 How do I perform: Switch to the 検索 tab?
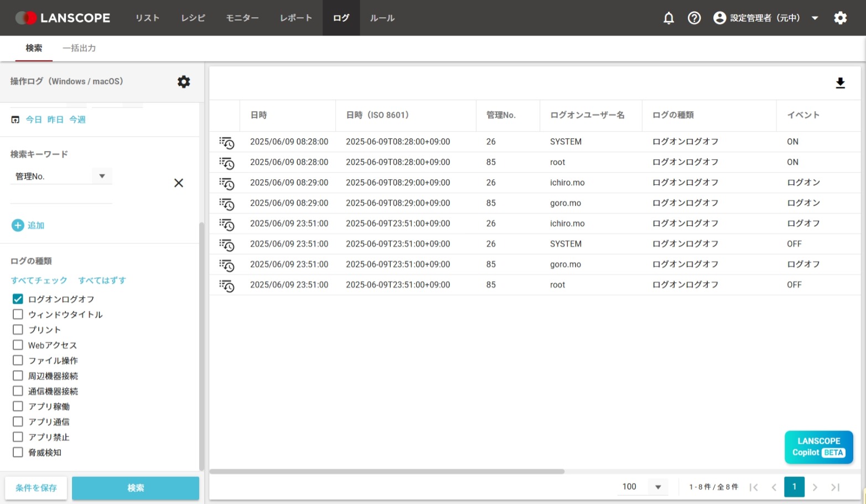point(34,48)
